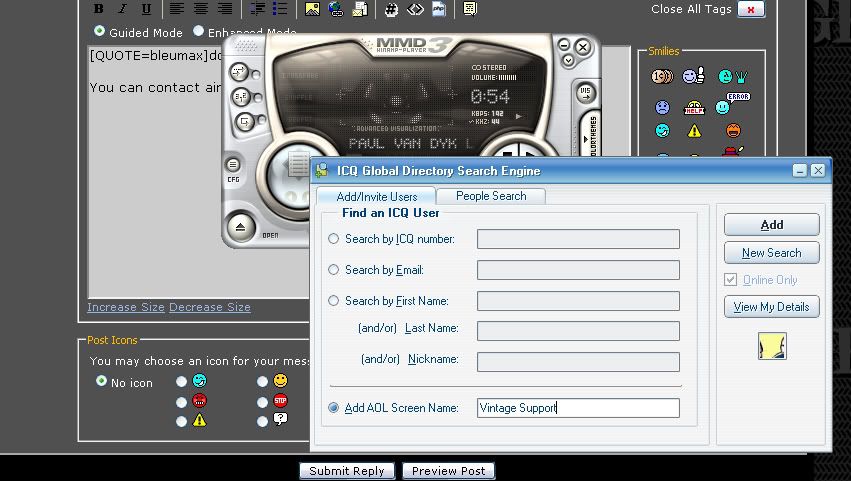Select Search by Email option
The width and height of the screenshot is (851, 481).
[x=333, y=270]
